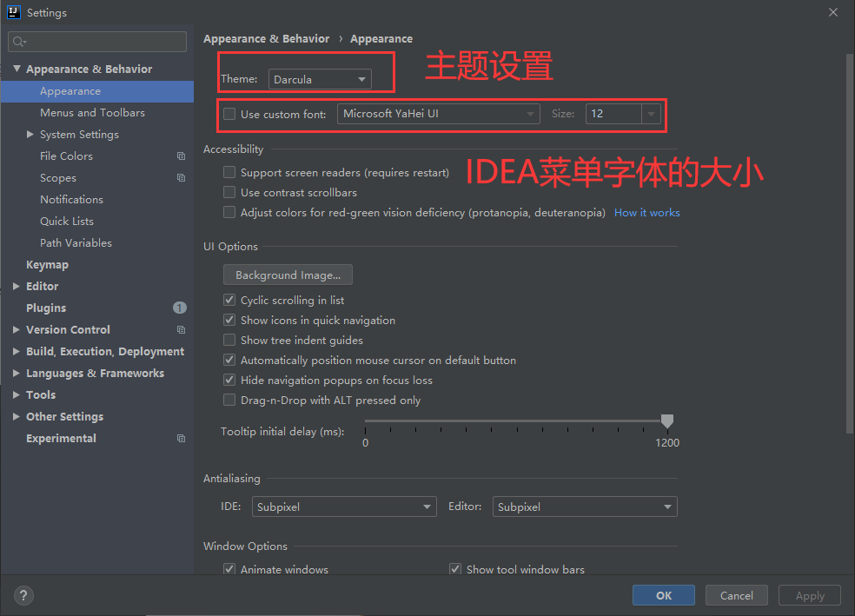
Task: Enable Use contrast scrollbars checkbox
Action: coord(229,192)
